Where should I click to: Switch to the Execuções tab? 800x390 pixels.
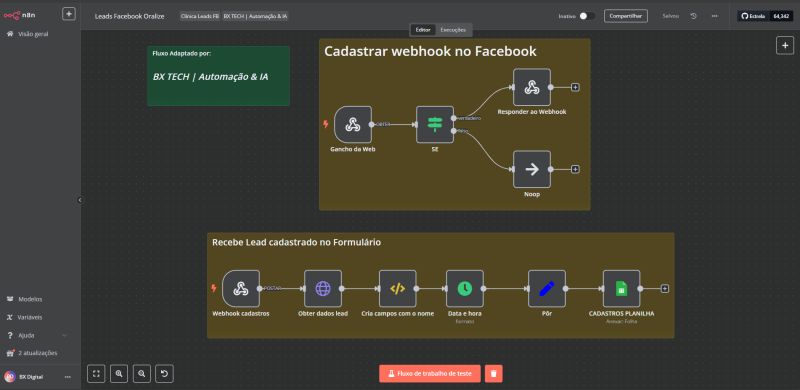click(453, 30)
